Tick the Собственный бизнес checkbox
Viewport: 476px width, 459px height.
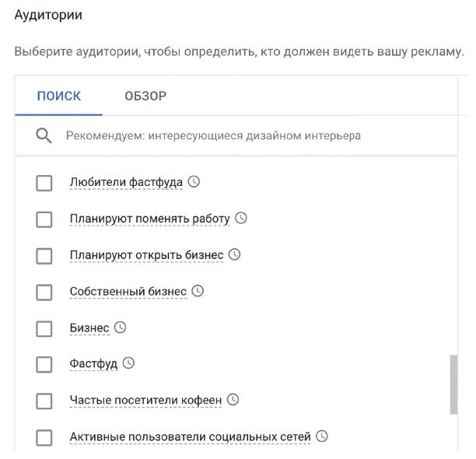[x=44, y=293]
